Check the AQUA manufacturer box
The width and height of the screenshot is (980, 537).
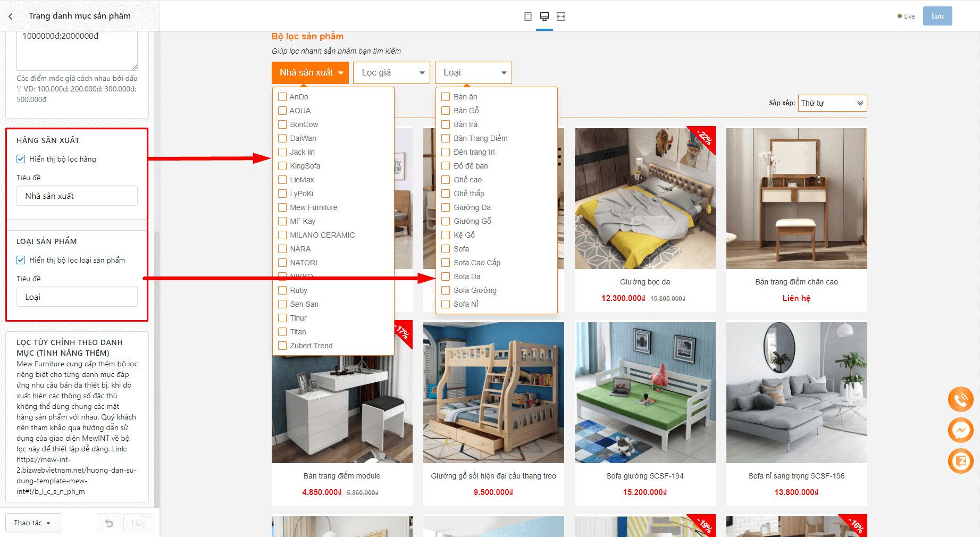pyautogui.click(x=282, y=111)
